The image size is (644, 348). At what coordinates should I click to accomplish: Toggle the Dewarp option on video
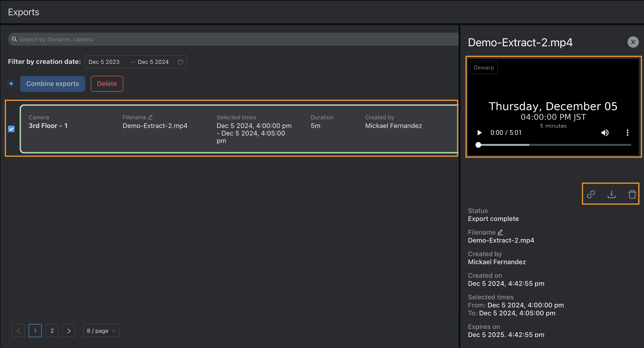tap(483, 68)
